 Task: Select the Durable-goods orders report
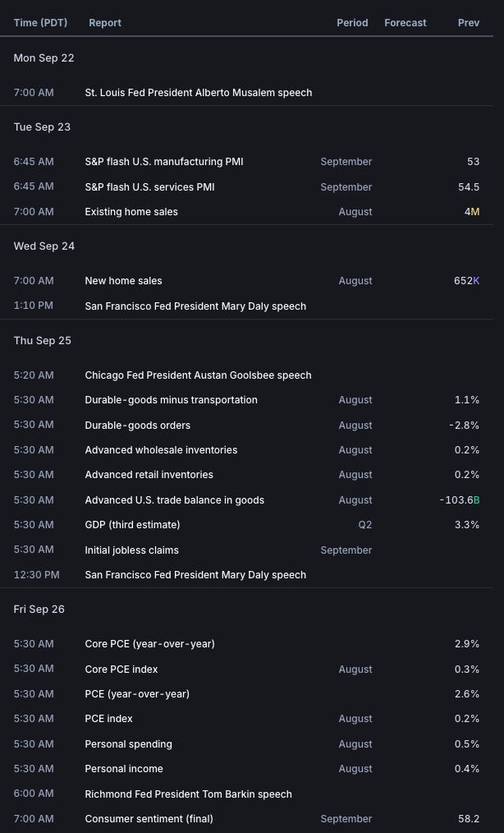137,426
